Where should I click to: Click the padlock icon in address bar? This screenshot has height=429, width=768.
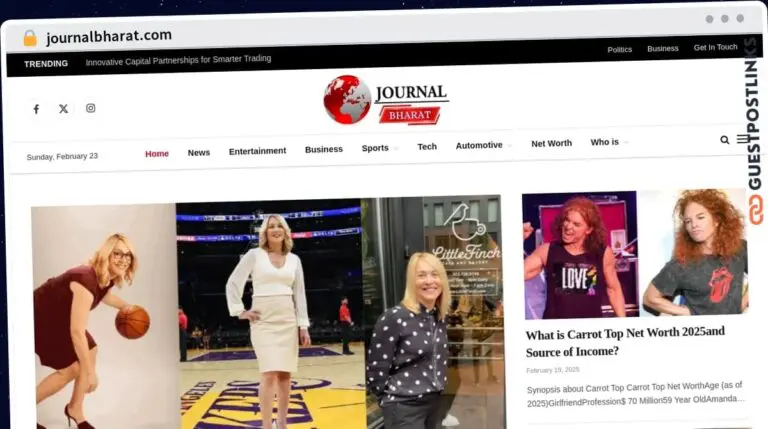click(x=29, y=37)
